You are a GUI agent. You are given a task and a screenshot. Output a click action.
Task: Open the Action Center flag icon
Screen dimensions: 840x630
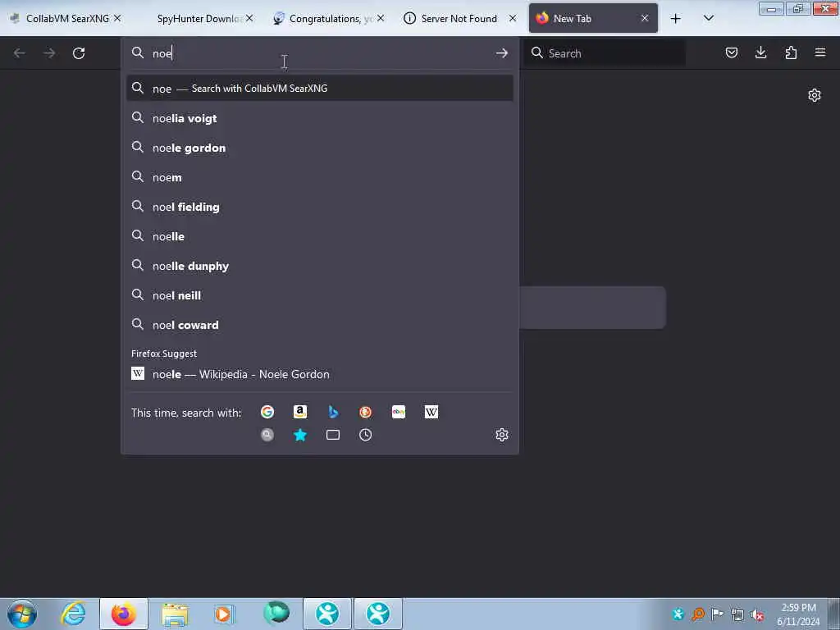717,614
